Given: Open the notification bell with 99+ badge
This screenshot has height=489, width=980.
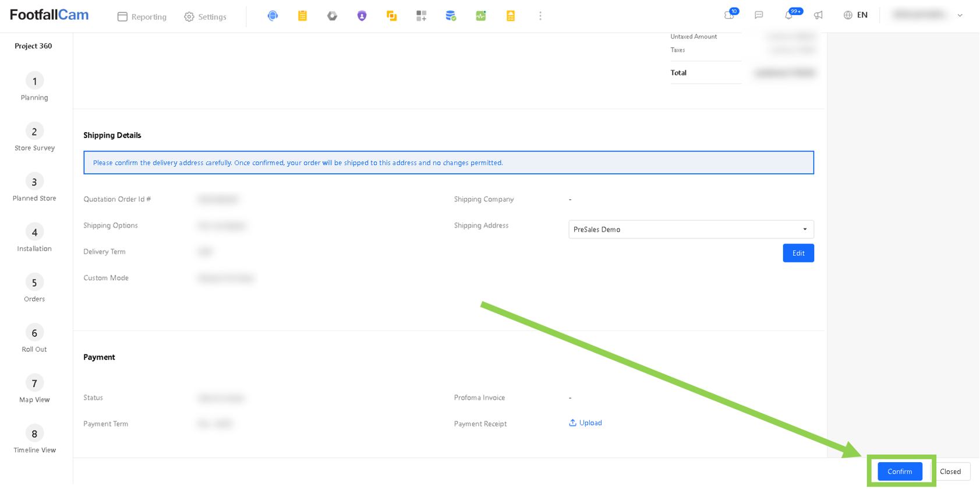Looking at the screenshot, I should pos(790,15).
